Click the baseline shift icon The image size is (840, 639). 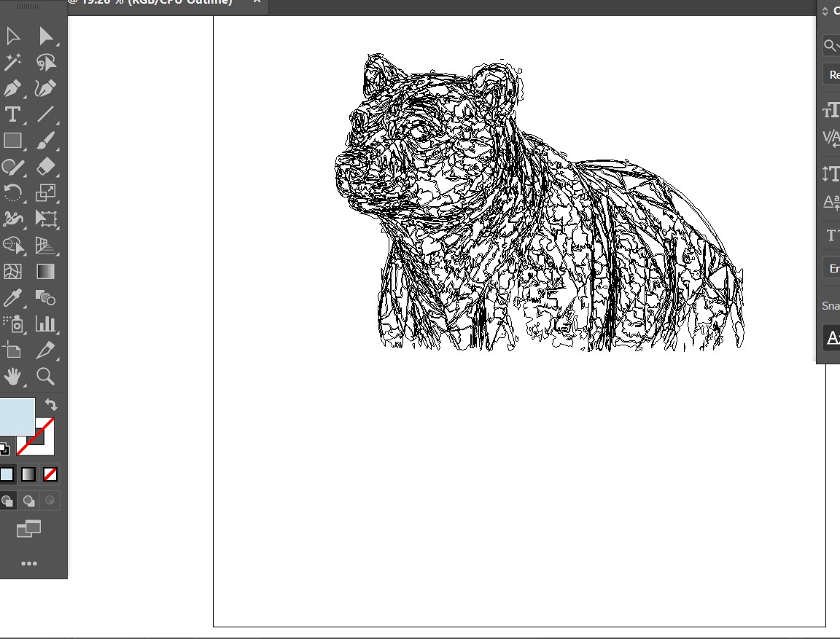tap(831, 202)
